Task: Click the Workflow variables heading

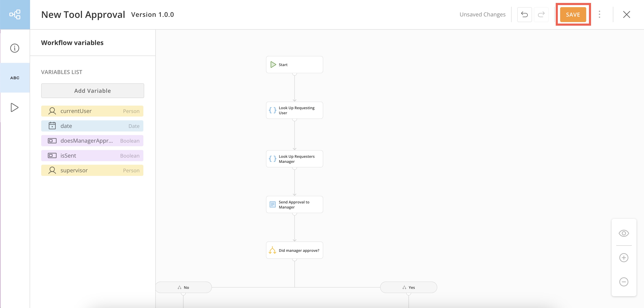Action: (x=72, y=42)
